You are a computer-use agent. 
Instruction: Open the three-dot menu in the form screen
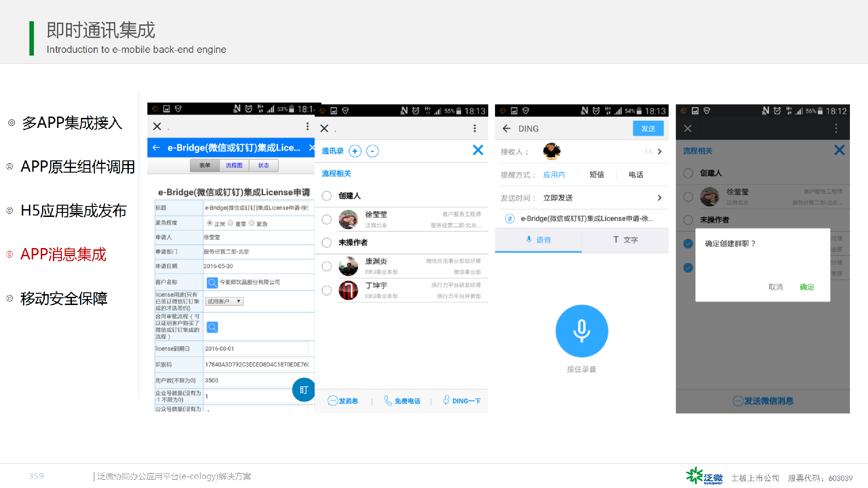click(x=307, y=127)
